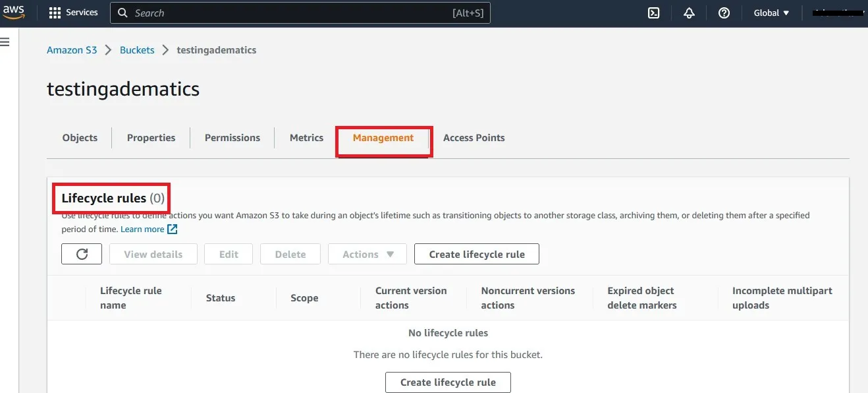The width and height of the screenshot is (868, 393).
Task: Refresh the lifecycle rules list
Action: [82, 254]
